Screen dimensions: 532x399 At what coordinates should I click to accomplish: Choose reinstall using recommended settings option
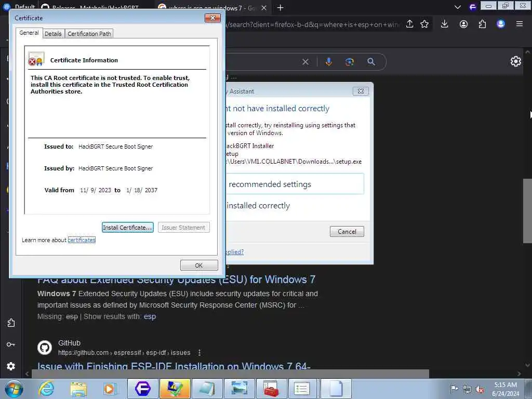pyautogui.click(x=295, y=184)
